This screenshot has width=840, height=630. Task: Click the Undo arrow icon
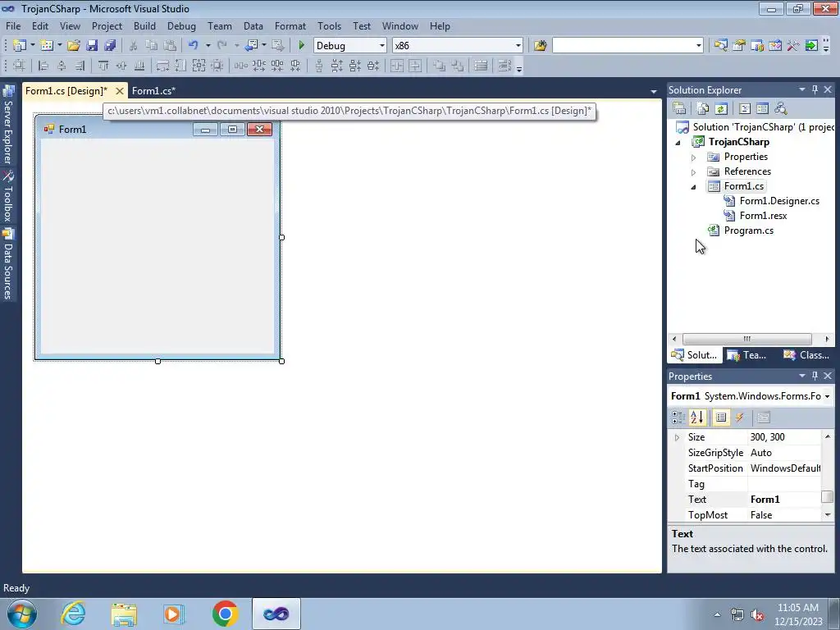(x=194, y=46)
